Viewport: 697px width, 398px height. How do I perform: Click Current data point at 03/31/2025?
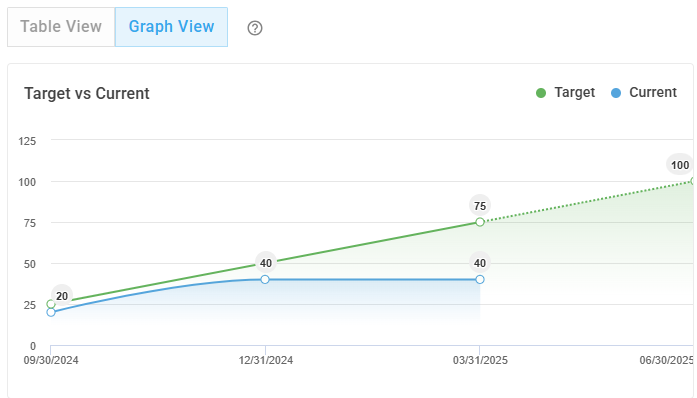click(x=480, y=280)
